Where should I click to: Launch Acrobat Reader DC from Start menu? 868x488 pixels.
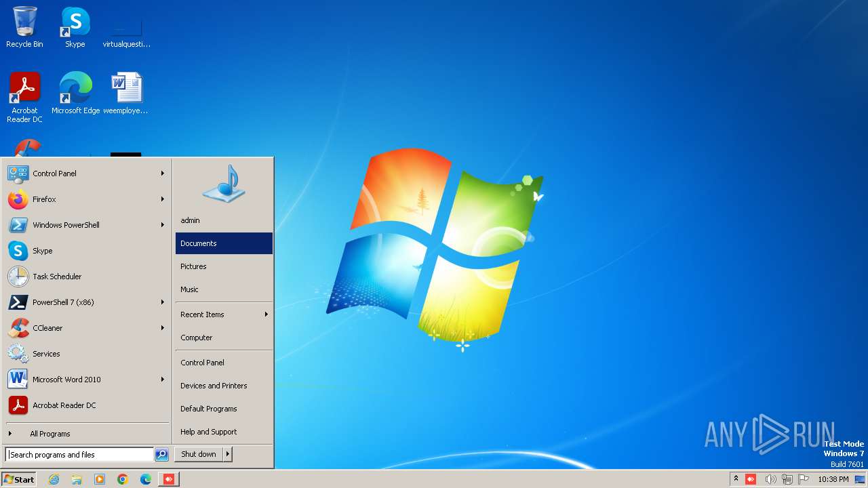point(87,405)
